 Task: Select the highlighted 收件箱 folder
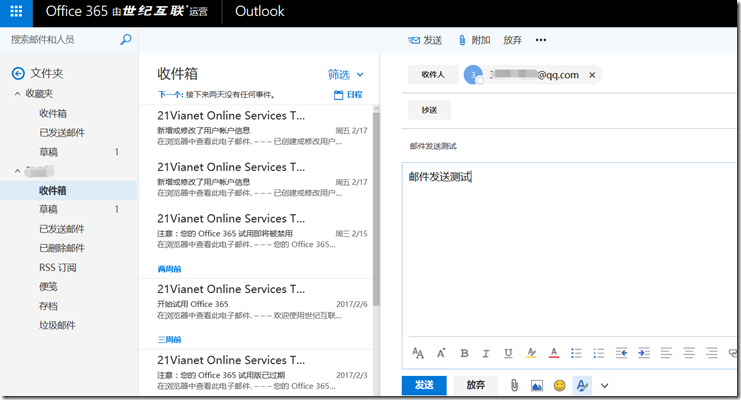pyautogui.click(x=68, y=191)
